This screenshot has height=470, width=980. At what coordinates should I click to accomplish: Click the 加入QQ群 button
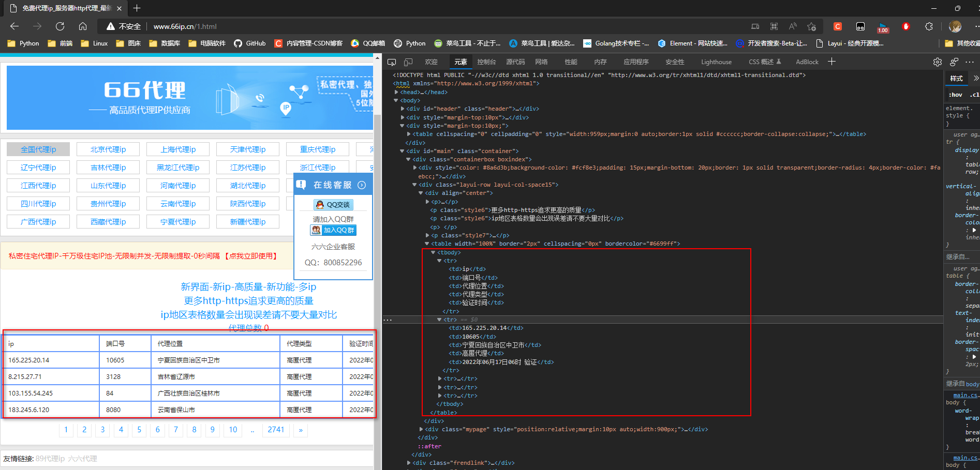click(333, 230)
